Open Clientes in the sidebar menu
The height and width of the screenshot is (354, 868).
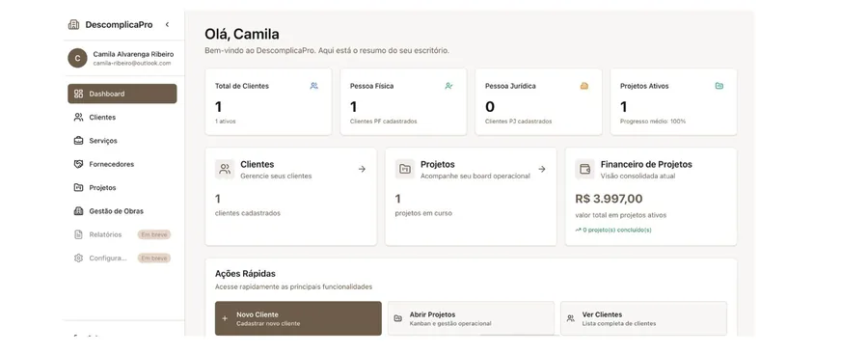click(122, 118)
